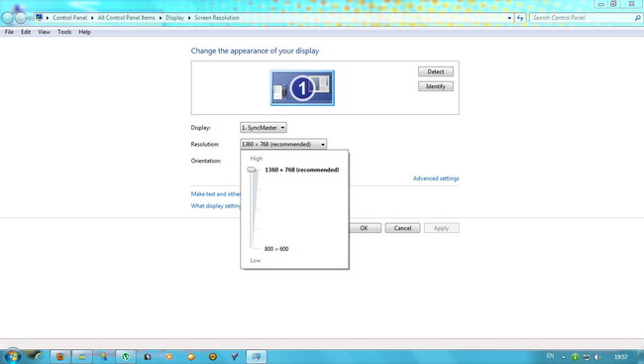The height and width of the screenshot is (364, 644).
Task: Click the All Control Panel Items breadcrumb
Action: click(x=126, y=18)
